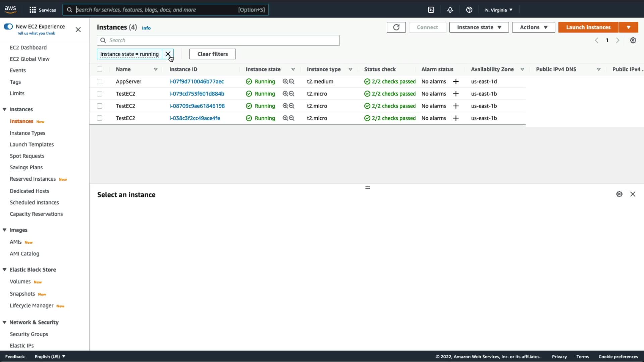Click Clear filters button
Image resolution: width=644 pixels, height=362 pixels.
tap(212, 54)
